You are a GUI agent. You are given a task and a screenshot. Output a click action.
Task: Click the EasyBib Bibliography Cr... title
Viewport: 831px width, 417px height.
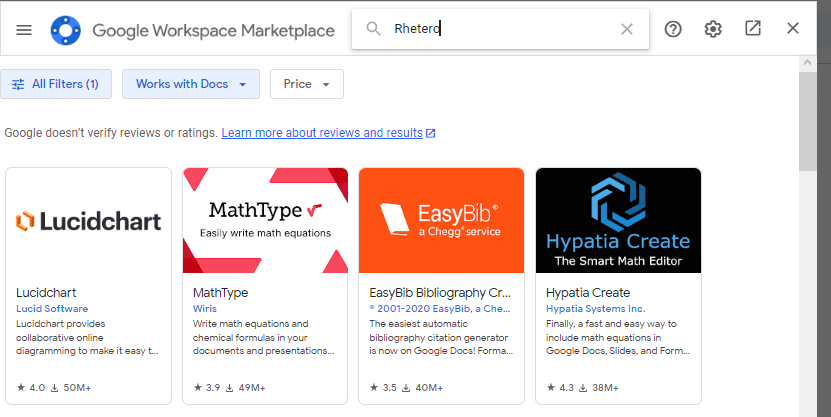click(440, 292)
